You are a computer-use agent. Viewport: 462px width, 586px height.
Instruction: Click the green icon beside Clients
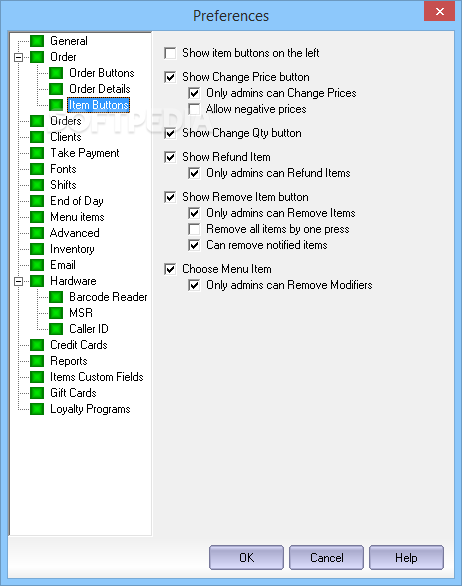point(37,137)
